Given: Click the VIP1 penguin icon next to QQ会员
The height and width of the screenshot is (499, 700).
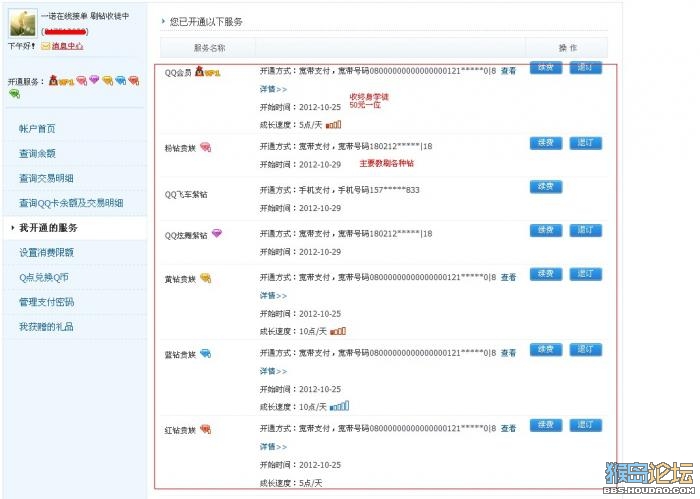Looking at the screenshot, I should 208,71.
